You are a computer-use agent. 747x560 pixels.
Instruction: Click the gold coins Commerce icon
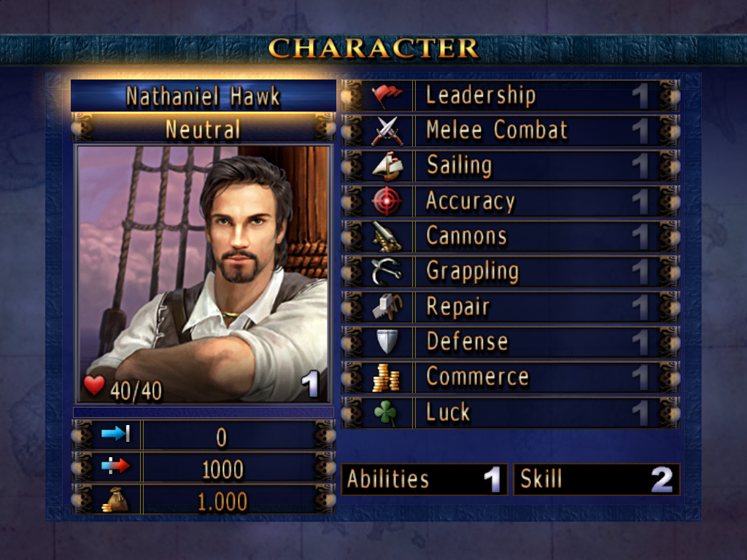[386, 378]
